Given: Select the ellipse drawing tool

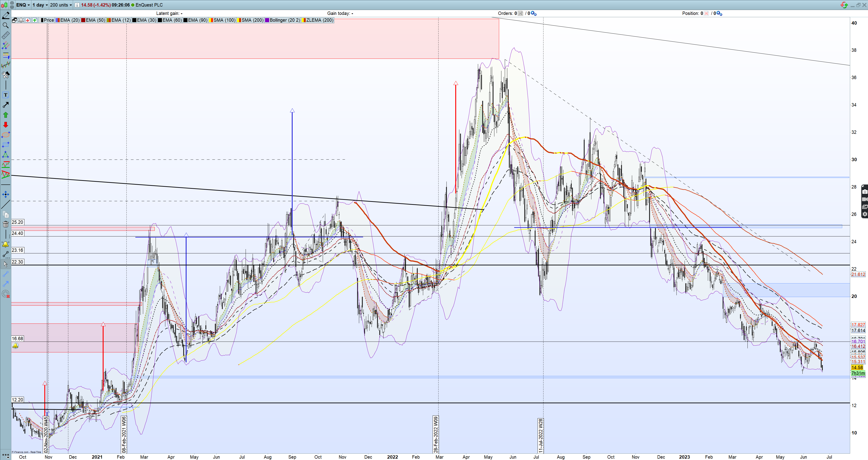Looking at the screenshot, I should coord(5,135).
